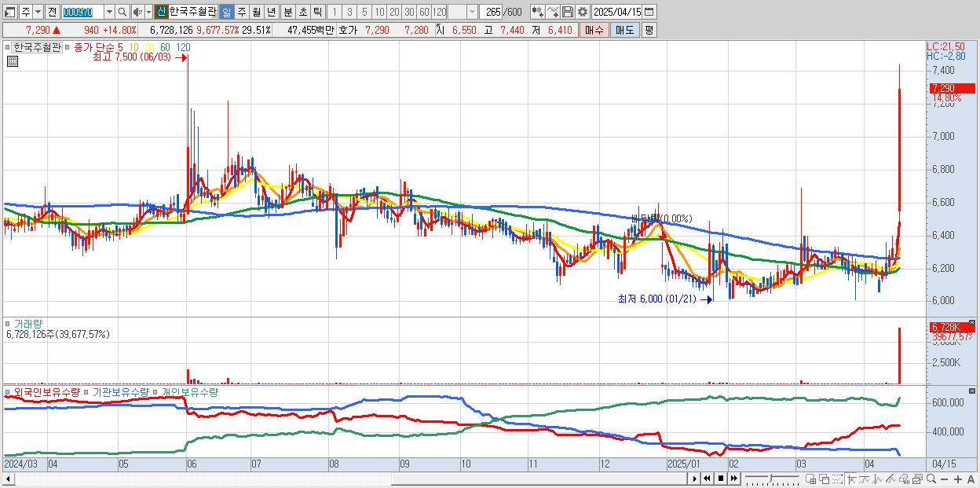Click the stop button in bottom bar

tap(720, 479)
